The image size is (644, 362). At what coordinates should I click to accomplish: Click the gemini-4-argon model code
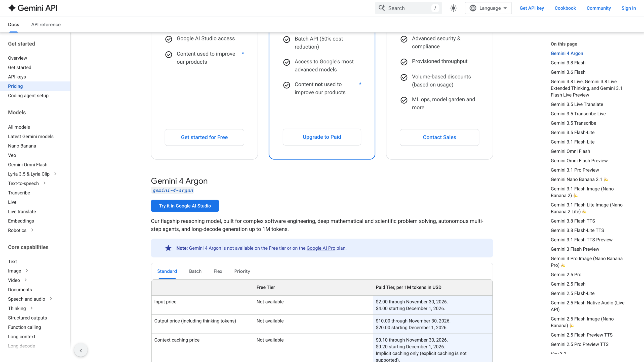(173, 191)
